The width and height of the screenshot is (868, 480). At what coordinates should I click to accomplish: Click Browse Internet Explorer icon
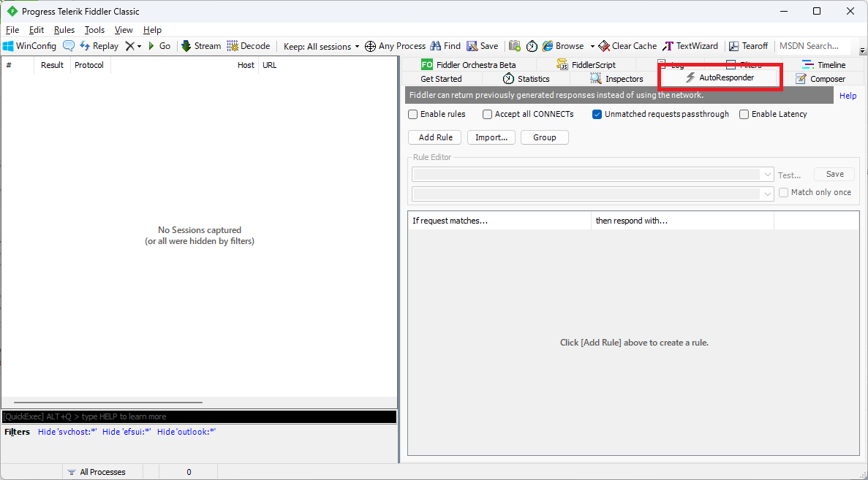click(x=563, y=46)
